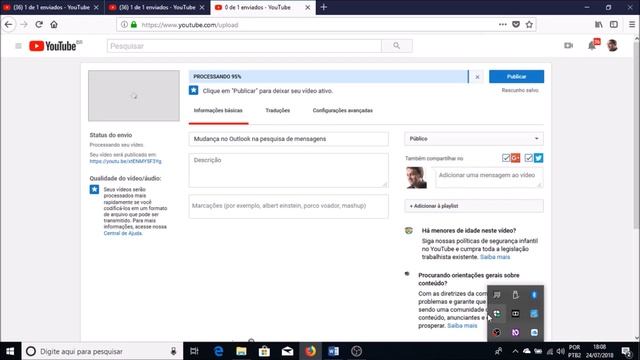The height and width of the screenshot is (360, 640).
Task: Click the volume speaker tray icon
Action: tap(560, 351)
